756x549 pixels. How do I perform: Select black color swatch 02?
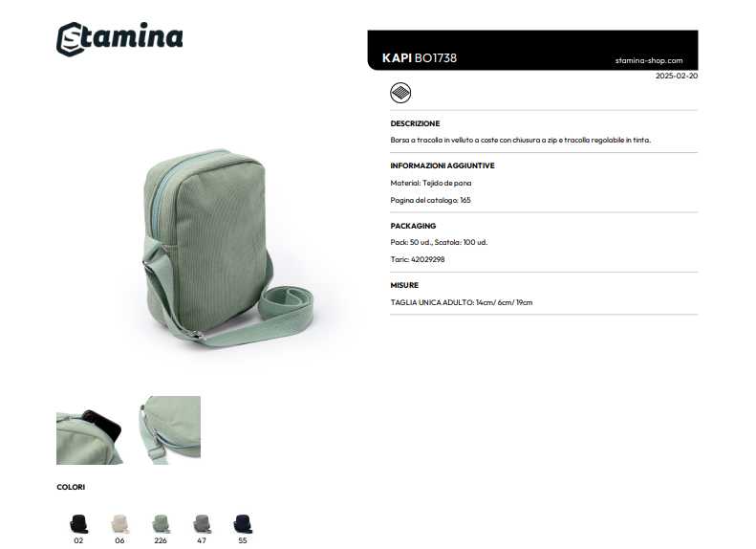pos(78,524)
